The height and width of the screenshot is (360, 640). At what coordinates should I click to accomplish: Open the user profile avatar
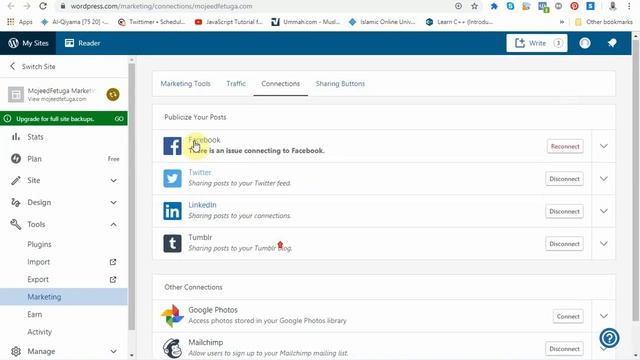click(x=585, y=43)
